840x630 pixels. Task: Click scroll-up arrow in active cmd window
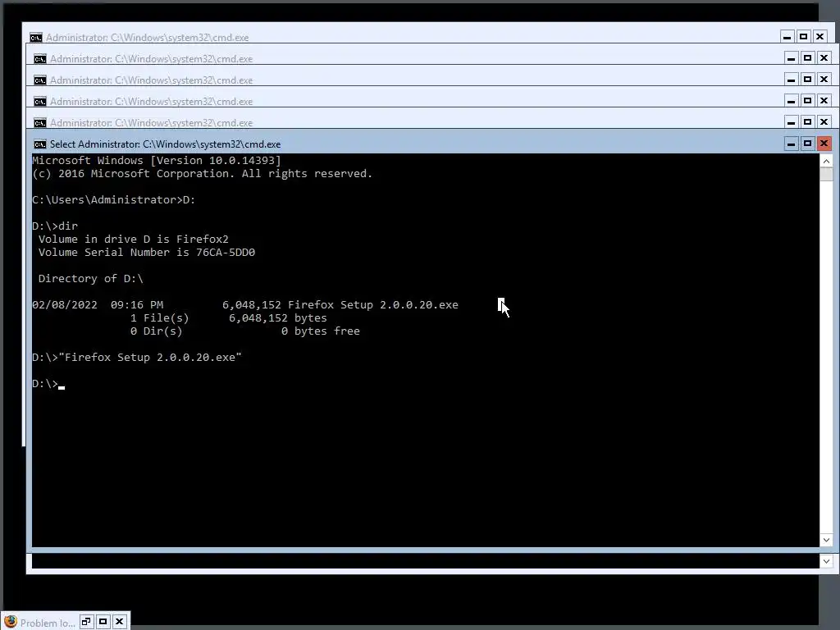826,161
